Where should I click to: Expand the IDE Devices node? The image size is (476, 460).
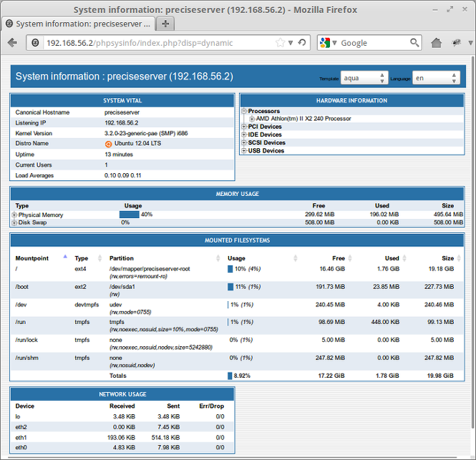[244, 134]
